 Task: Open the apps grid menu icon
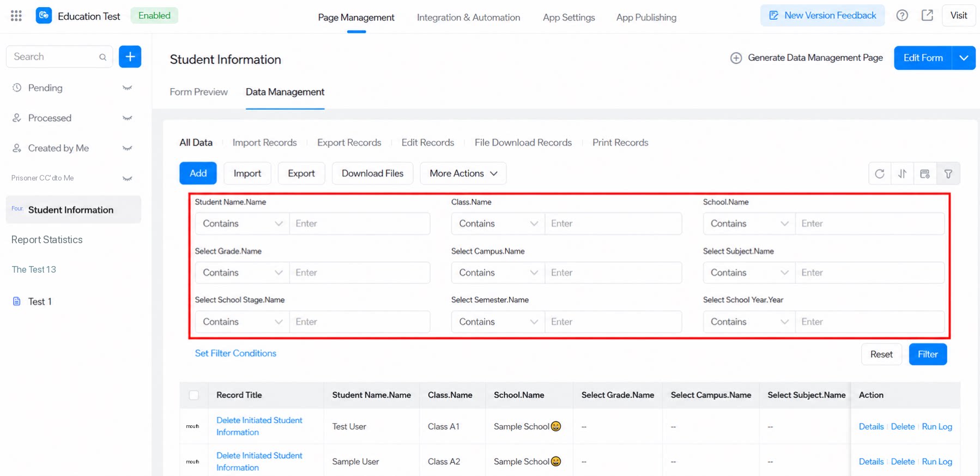[x=16, y=16]
